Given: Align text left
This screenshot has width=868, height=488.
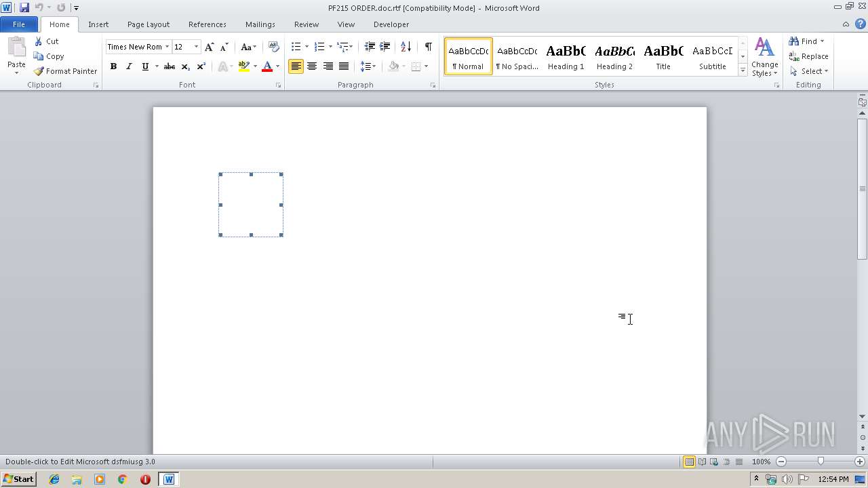Looking at the screenshot, I should pyautogui.click(x=296, y=66).
